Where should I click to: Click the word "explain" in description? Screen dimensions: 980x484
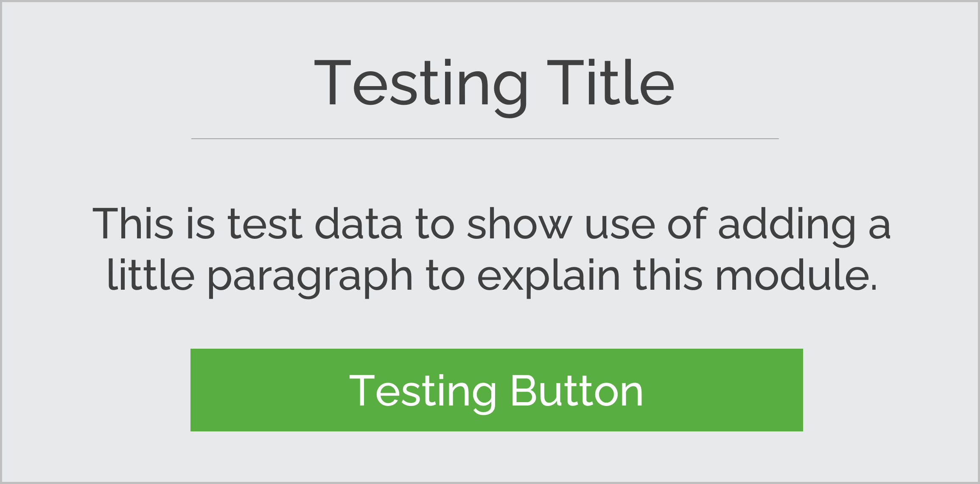tap(549, 278)
